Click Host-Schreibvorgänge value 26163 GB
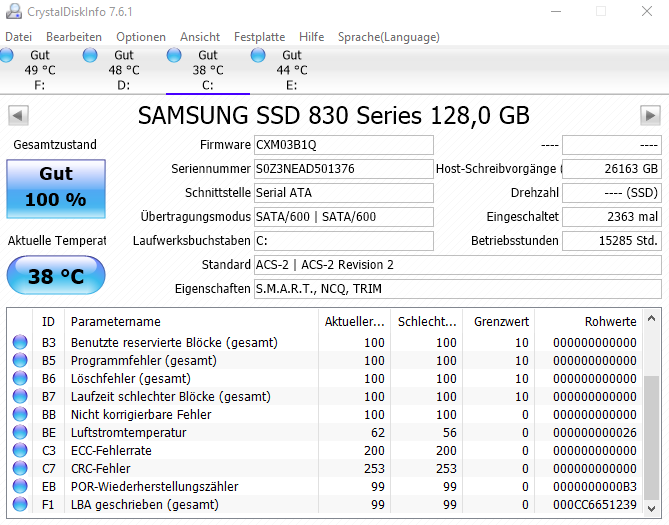Screen dimensions: 669x525 pos(612,169)
